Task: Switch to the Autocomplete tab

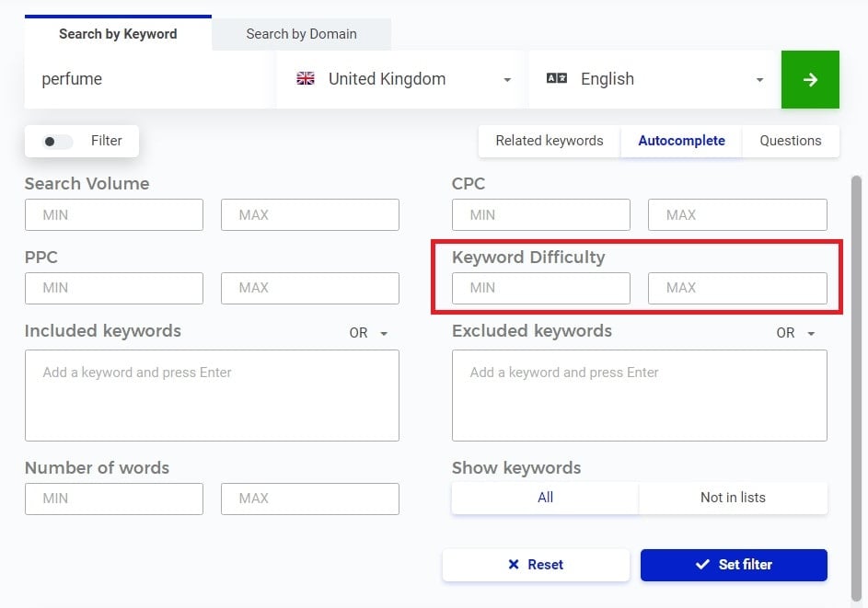Action: coord(681,141)
